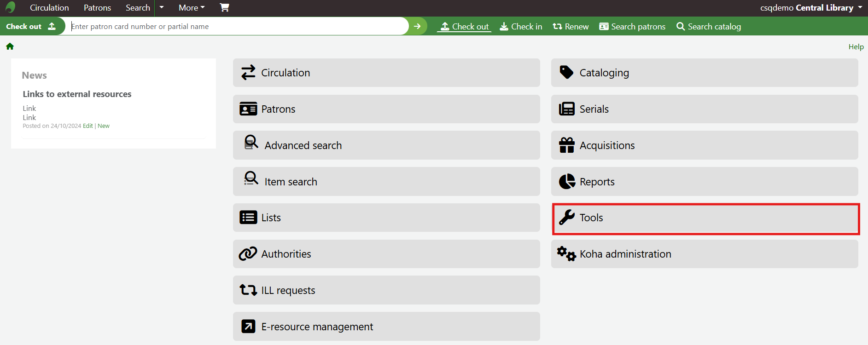Viewport: 868px width, 345px height.
Task: Click the Cataloging tag icon
Action: point(566,72)
